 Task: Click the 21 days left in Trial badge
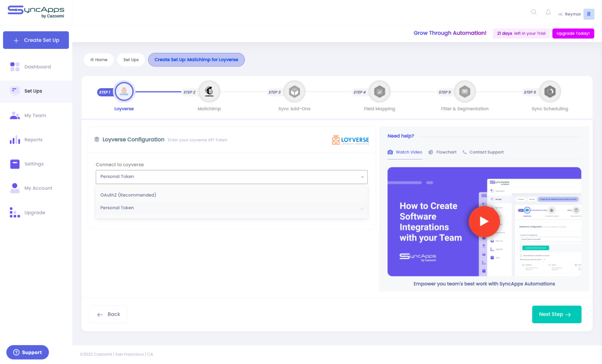(x=521, y=33)
